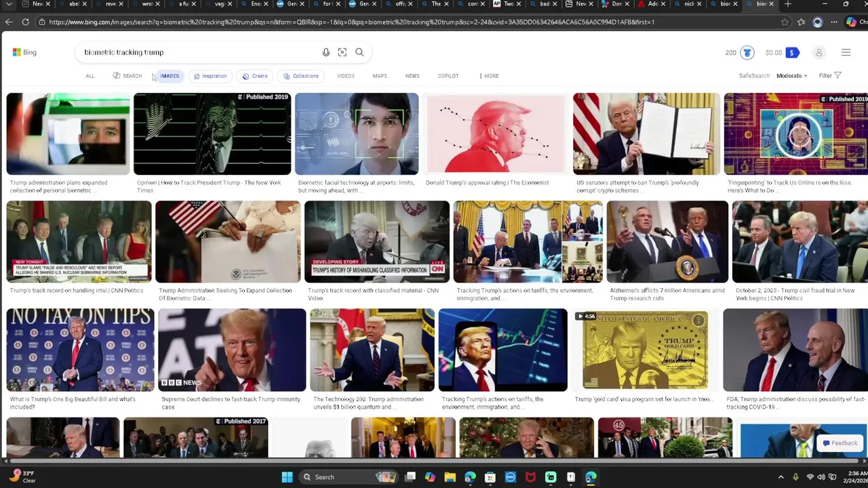Image resolution: width=868 pixels, height=488 pixels.
Task: Open the red McAfee taskbar icon
Action: [530, 477]
